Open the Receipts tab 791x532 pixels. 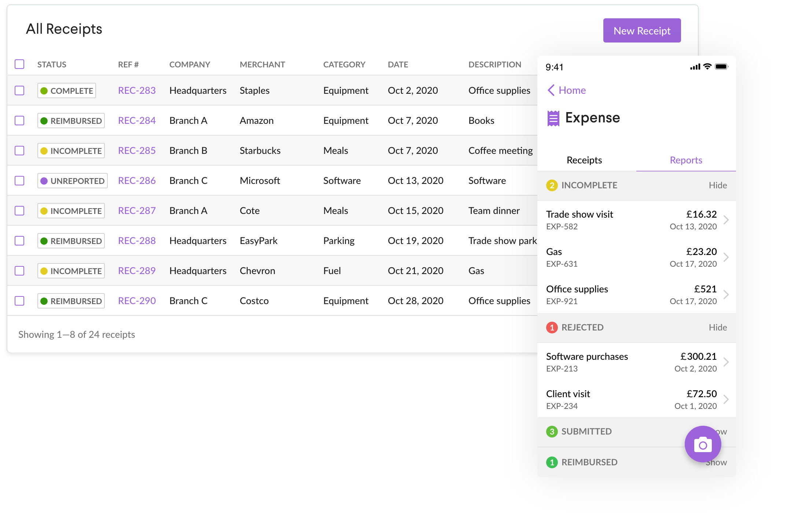coord(584,160)
